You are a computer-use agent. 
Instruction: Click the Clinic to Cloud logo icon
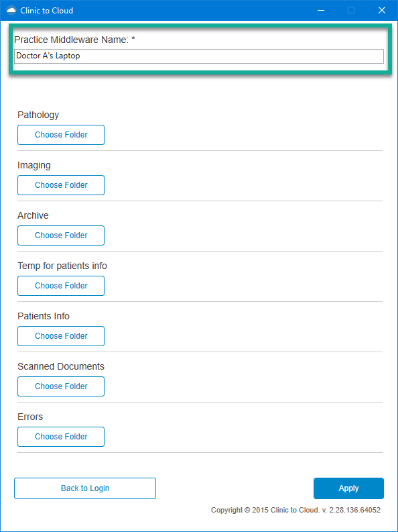(11, 11)
